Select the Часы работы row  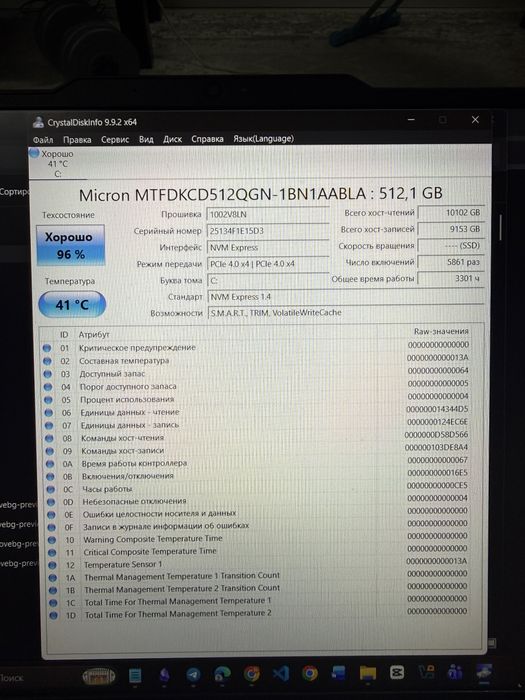pos(257,488)
